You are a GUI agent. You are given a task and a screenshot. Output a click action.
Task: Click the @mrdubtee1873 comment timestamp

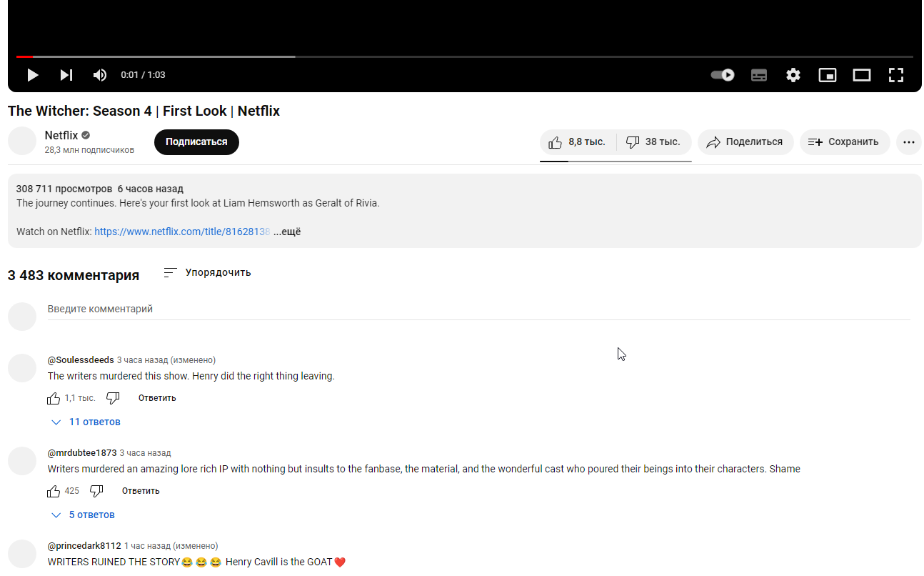pyautogui.click(x=146, y=453)
